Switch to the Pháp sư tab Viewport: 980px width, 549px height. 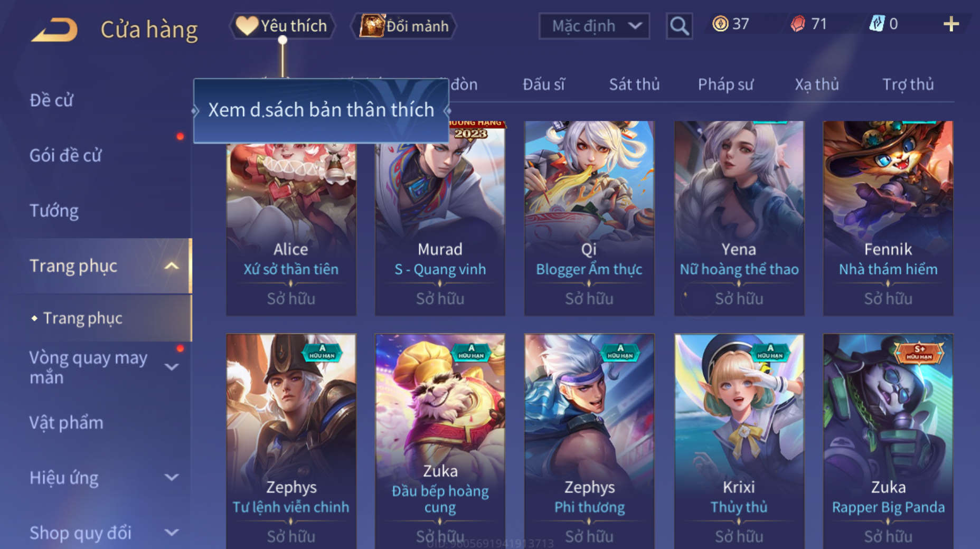coord(725,84)
